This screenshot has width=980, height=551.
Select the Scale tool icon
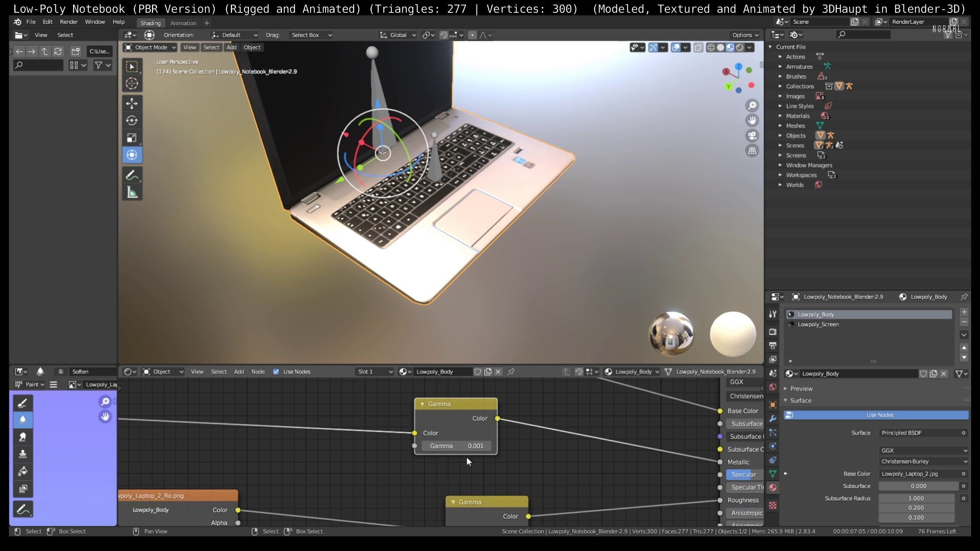(x=132, y=138)
